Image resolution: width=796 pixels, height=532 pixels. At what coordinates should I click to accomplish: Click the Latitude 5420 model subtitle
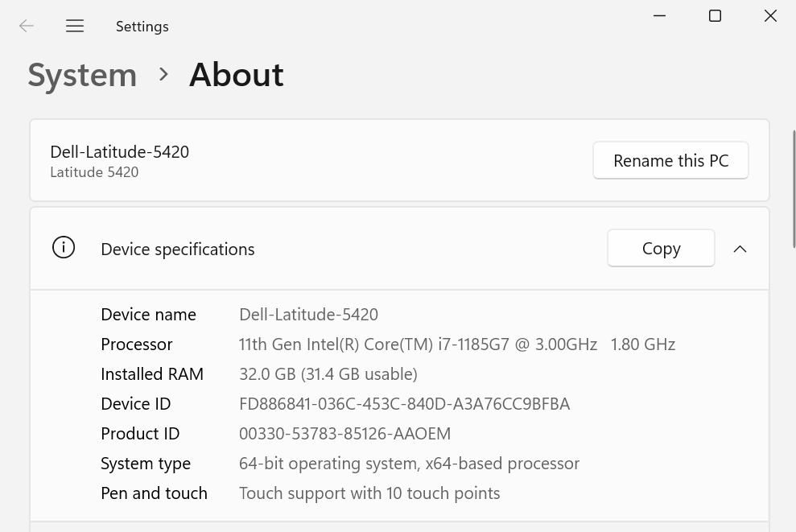94,172
